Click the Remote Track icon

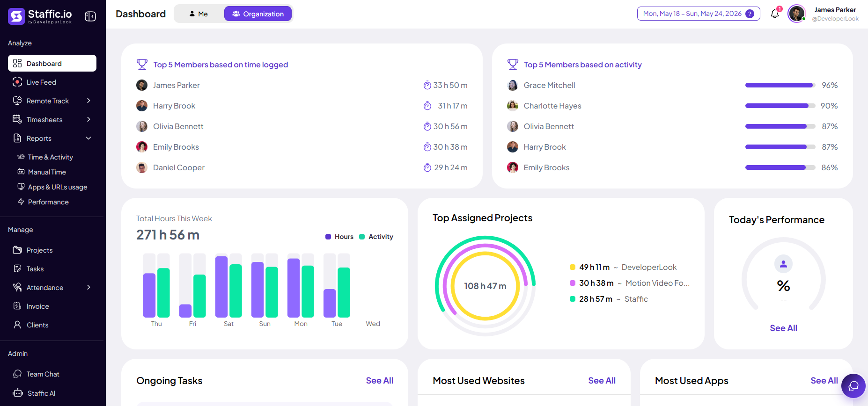pos(17,101)
